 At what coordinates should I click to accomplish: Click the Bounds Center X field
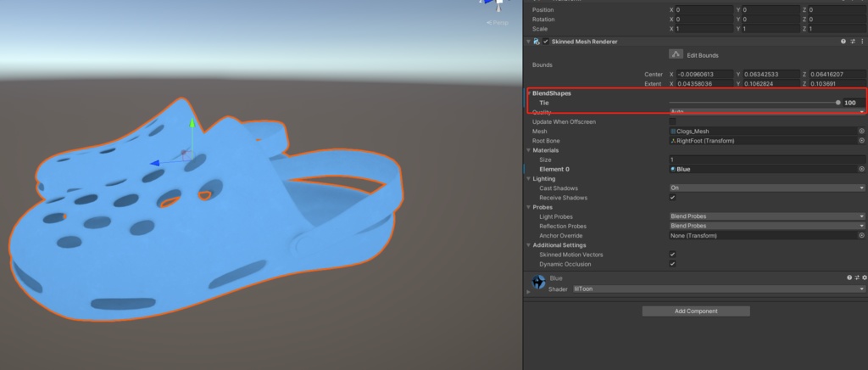pyautogui.click(x=704, y=74)
